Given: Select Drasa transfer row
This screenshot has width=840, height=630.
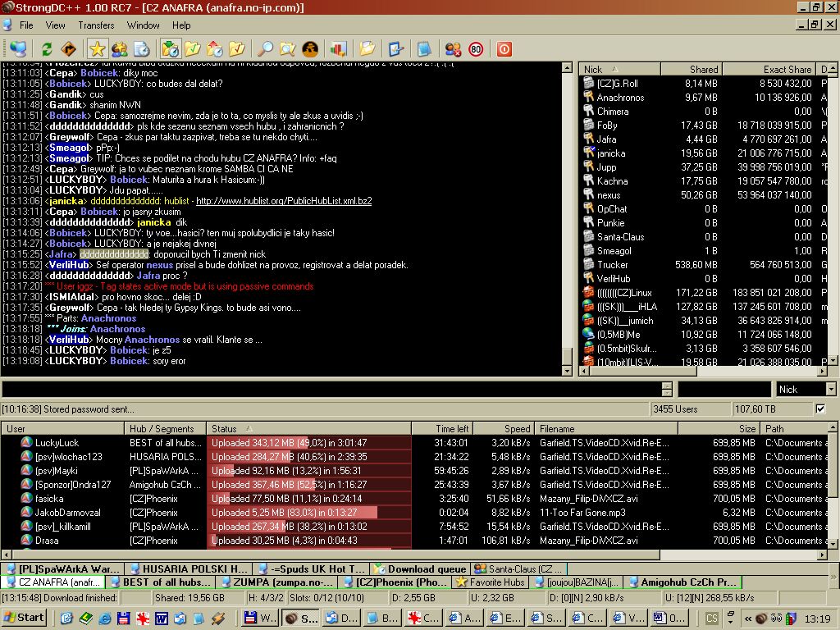Looking at the screenshot, I should click(415, 541).
